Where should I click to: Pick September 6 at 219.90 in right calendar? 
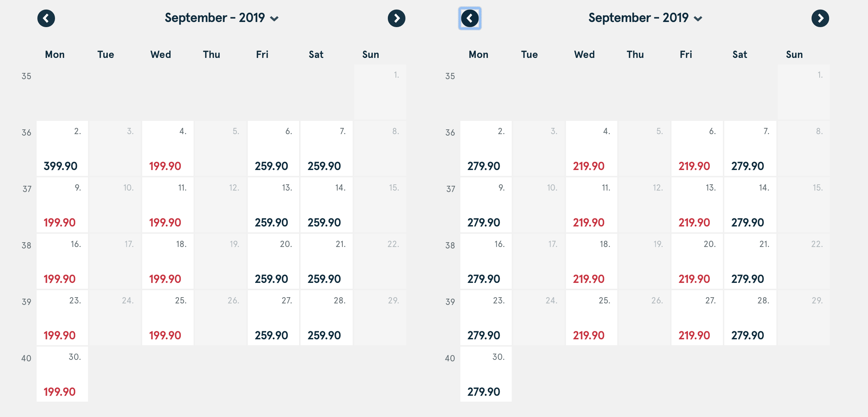point(697,149)
